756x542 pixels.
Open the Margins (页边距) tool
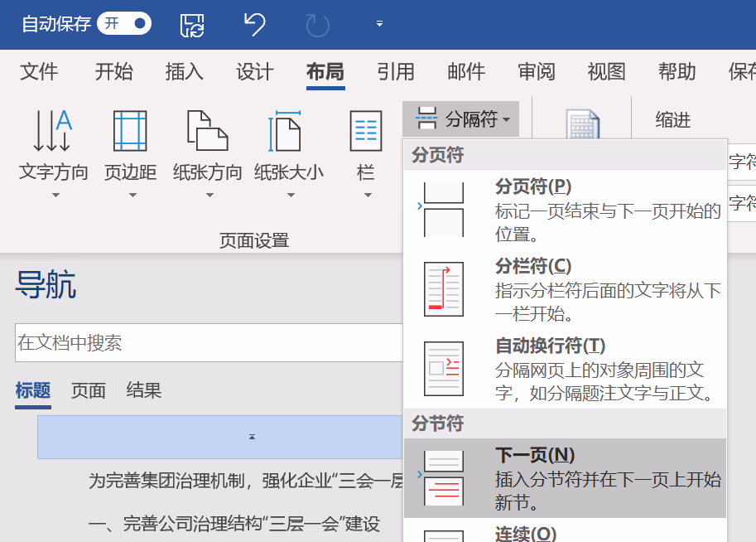pos(130,153)
